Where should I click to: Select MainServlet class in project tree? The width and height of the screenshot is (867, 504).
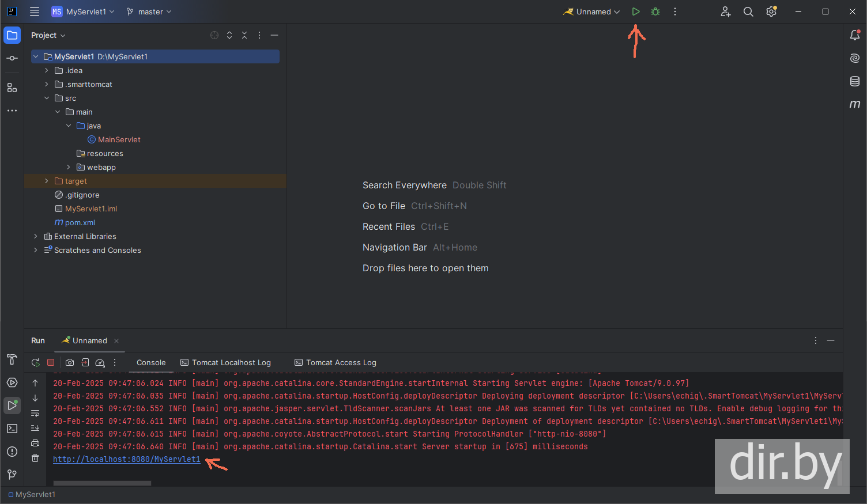119,139
